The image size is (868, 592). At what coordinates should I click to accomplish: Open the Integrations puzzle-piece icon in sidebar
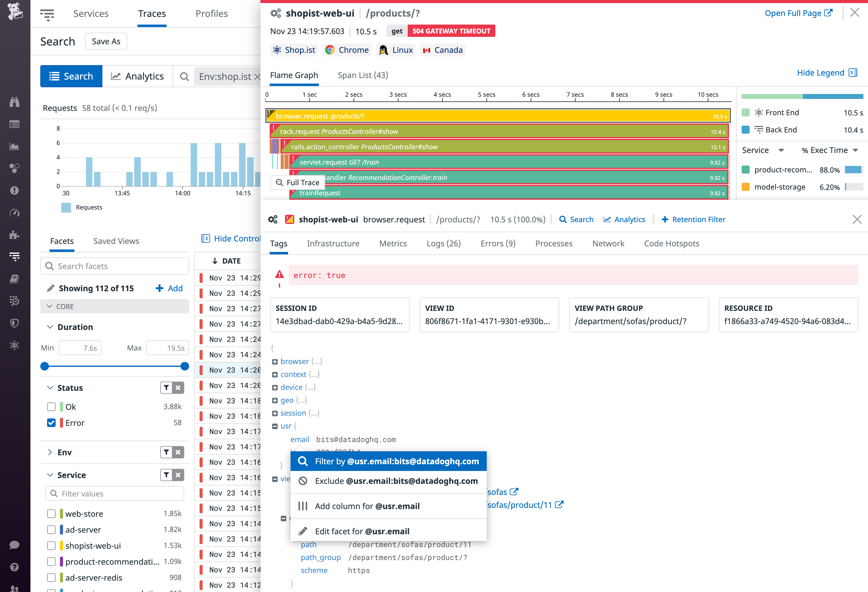(x=14, y=234)
